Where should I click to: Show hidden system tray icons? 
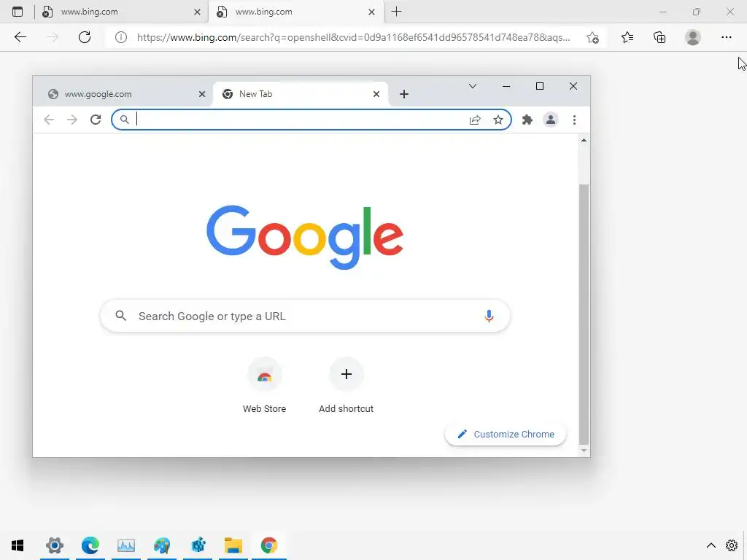click(711, 545)
